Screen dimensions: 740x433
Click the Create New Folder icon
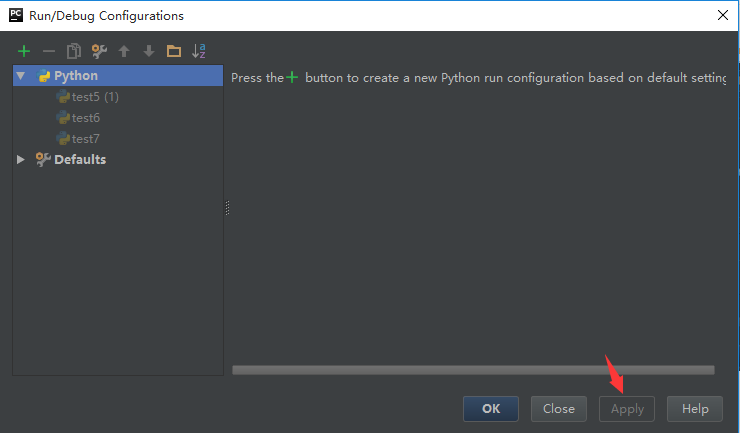[x=174, y=51]
